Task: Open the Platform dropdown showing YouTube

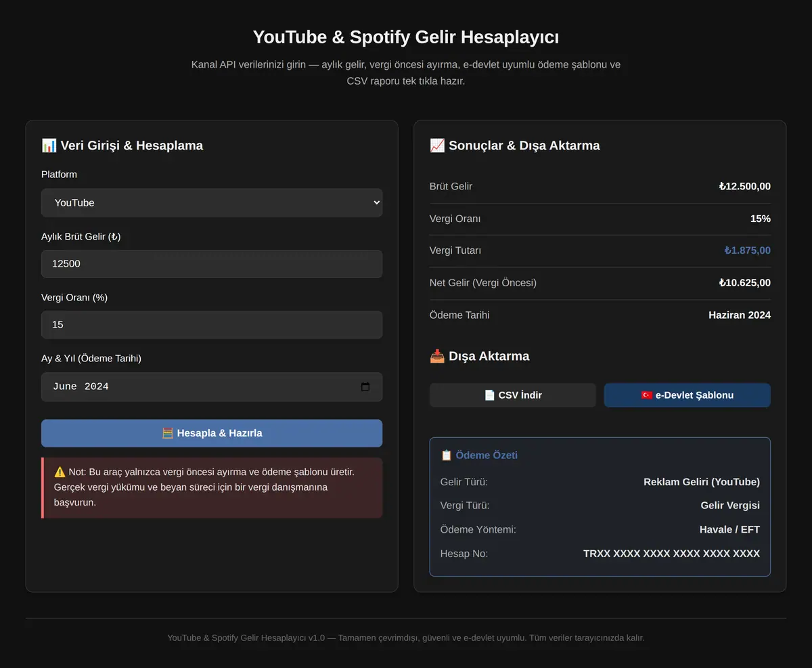Action: (x=212, y=203)
